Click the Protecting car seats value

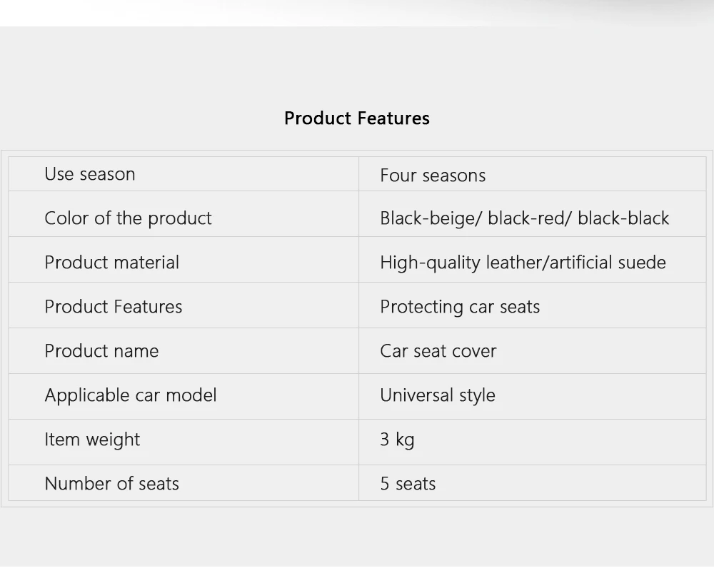pyautogui.click(x=460, y=307)
